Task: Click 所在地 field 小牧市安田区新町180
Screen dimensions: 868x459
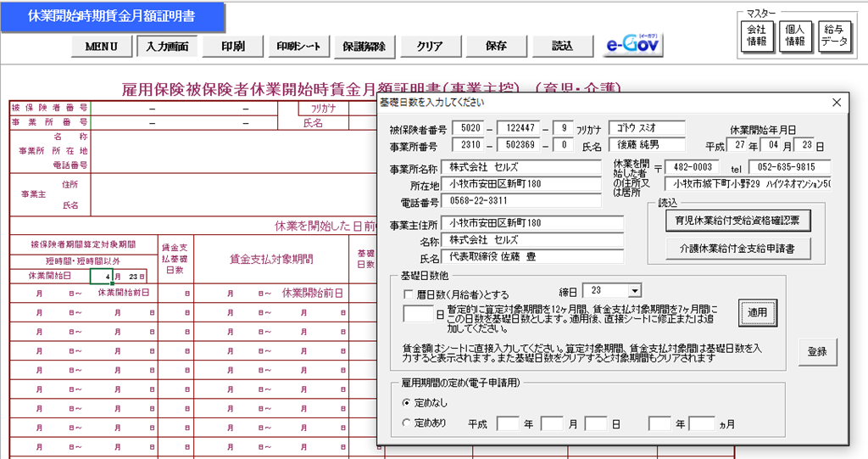Action: pyautogui.click(x=521, y=183)
